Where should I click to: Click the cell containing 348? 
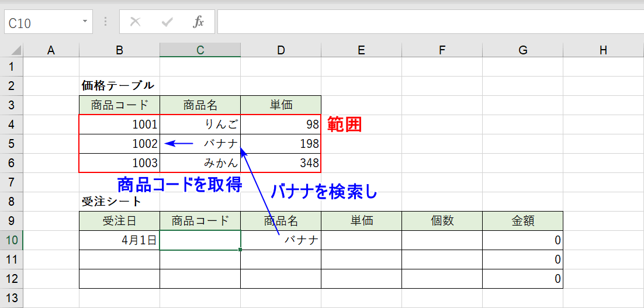281,162
